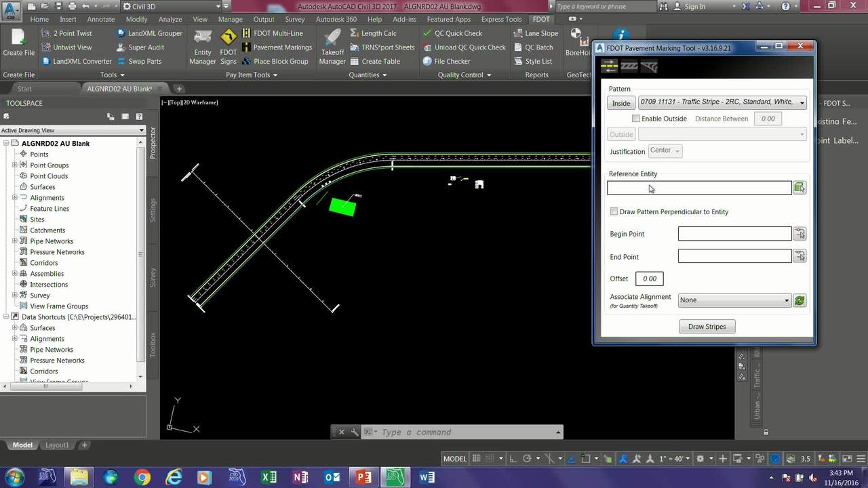Open Pavement Markings tool in ribbon
The image size is (868, 488).
coord(276,47)
